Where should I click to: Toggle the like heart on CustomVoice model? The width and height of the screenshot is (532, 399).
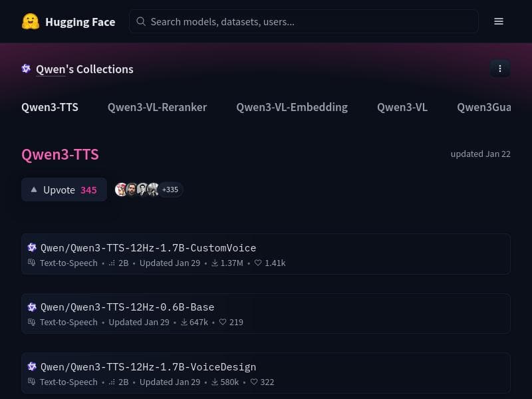pyautogui.click(x=257, y=263)
